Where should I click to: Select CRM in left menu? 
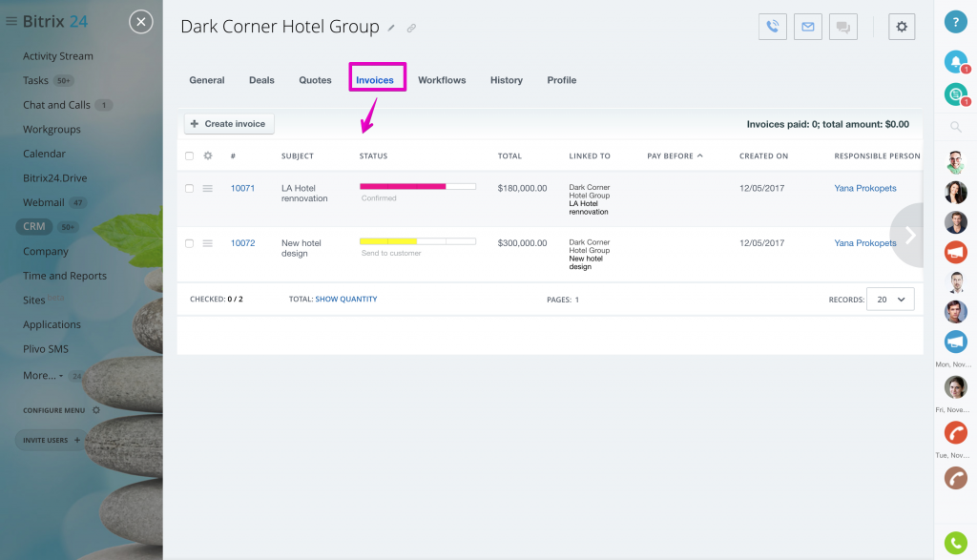[34, 227]
